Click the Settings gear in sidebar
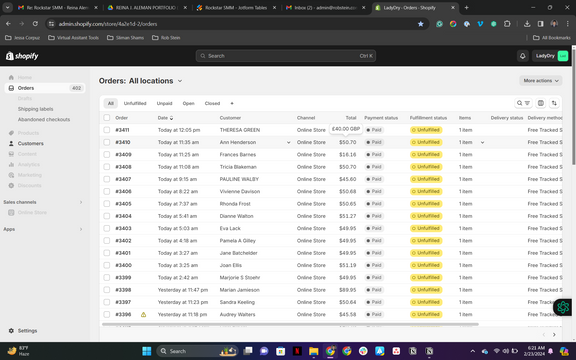 [11, 331]
